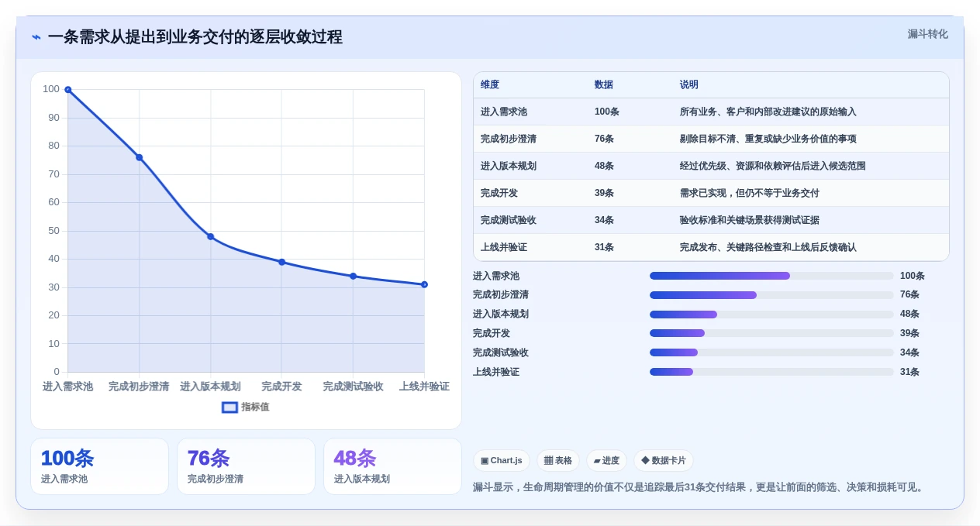Screen dimensions: 980x526
Task: Open the 76条 完成初步澄清 card
Action: (246, 466)
